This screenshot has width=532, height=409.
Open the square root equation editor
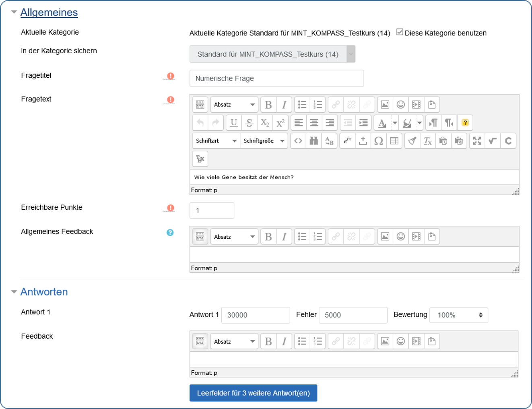(493, 141)
